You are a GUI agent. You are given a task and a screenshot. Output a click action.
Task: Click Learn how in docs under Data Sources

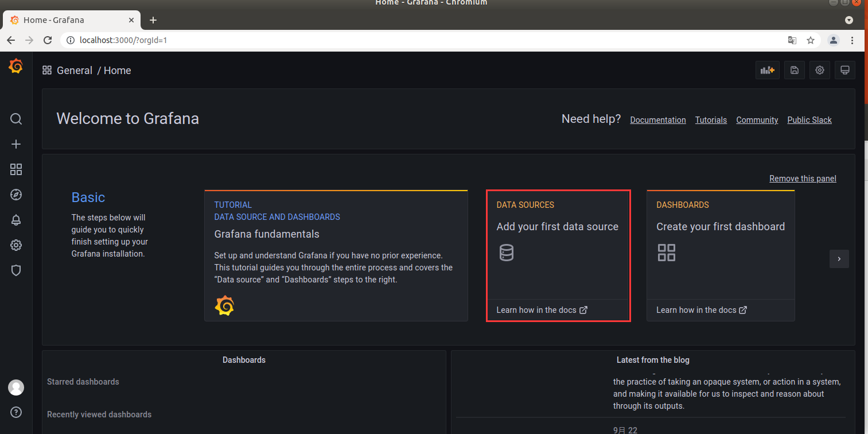(542, 310)
